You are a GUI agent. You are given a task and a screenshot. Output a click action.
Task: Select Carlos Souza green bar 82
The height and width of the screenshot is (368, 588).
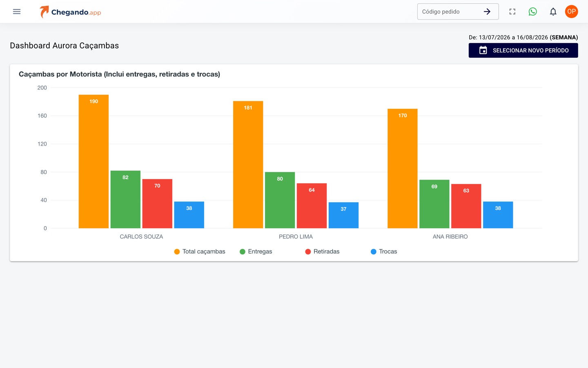click(125, 200)
